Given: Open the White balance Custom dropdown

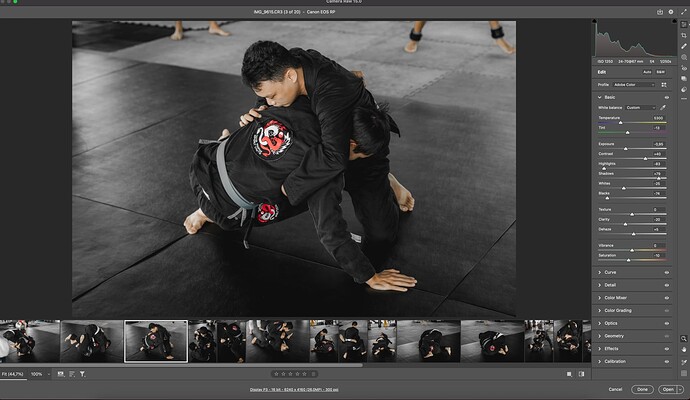Looking at the screenshot, I should coord(640,107).
